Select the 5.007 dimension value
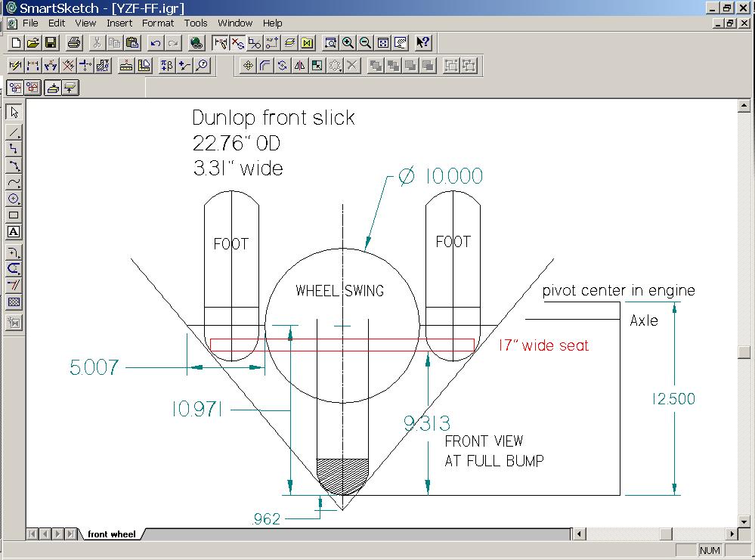The image size is (755, 560). [94, 367]
